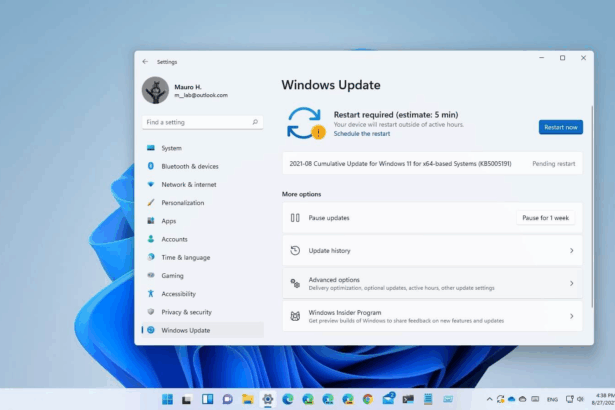Click the ENG language indicator
This screenshot has height=410, width=615.
click(x=552, y=399)
